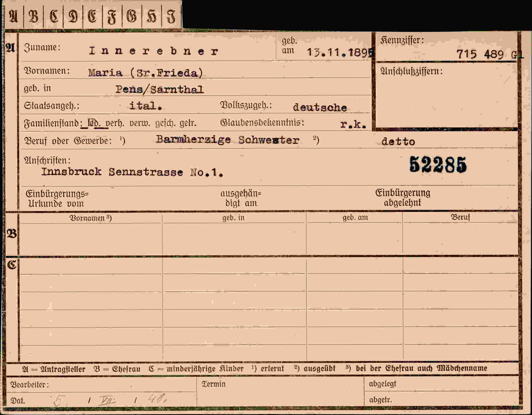Click the section B marker in the margin
The height and width of the screenshot is (415, 532).
pyautogui.click(x=11, y=234)
